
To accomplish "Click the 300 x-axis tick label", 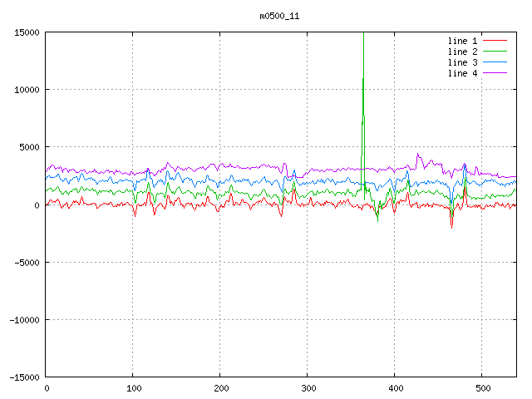I will click(x=307, y=388).
